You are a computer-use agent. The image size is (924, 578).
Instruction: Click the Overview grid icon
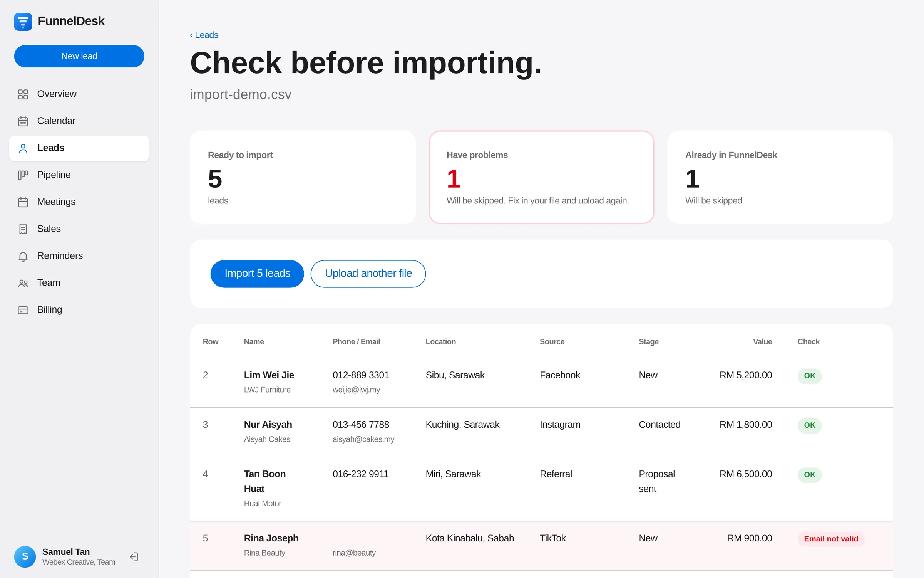click(x=23, y=94)
